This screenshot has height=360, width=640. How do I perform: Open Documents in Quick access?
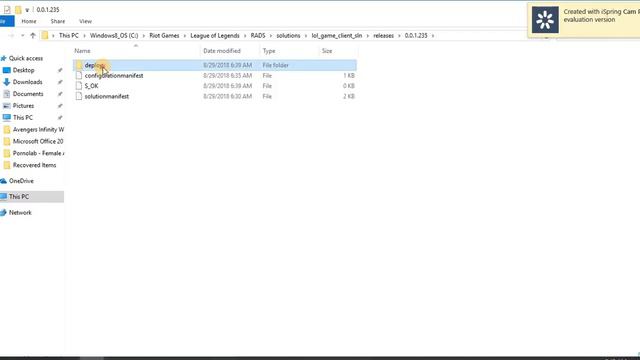[28, 94]
